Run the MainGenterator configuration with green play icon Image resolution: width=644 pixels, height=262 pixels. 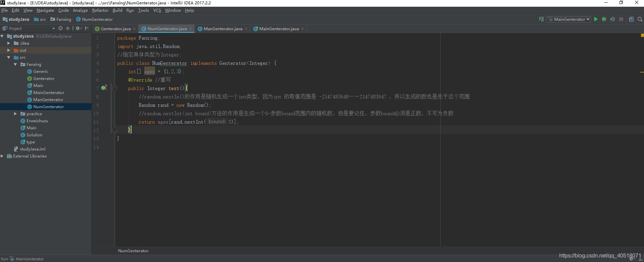(x=596, y=19)
